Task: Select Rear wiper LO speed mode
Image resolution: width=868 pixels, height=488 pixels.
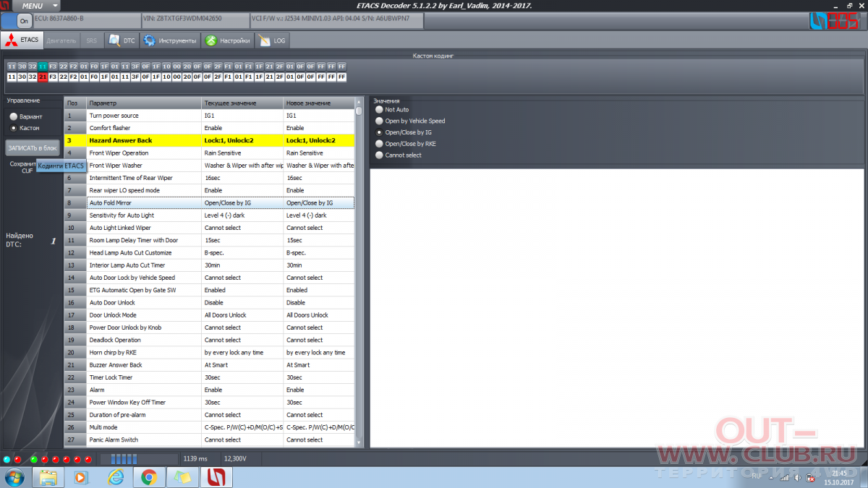Action: tap(210, 190)
